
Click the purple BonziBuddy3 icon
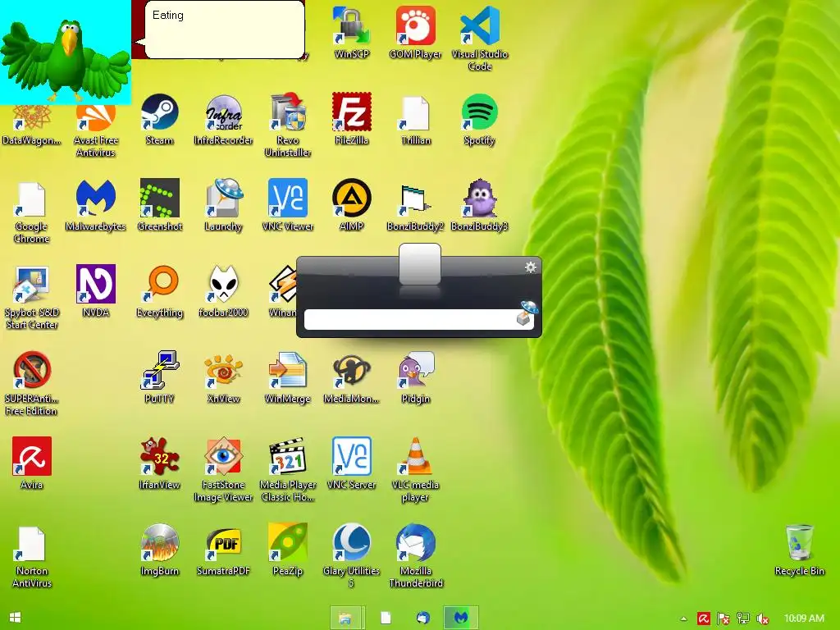[x=479, y=205]
